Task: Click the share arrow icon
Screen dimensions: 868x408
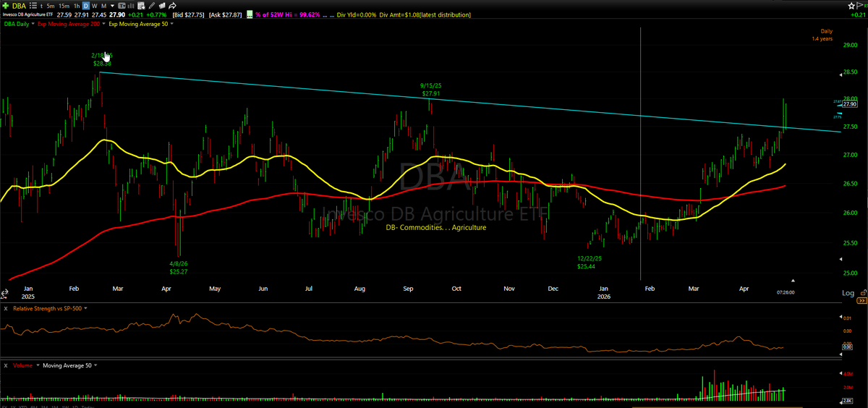Action: point(172,6)
